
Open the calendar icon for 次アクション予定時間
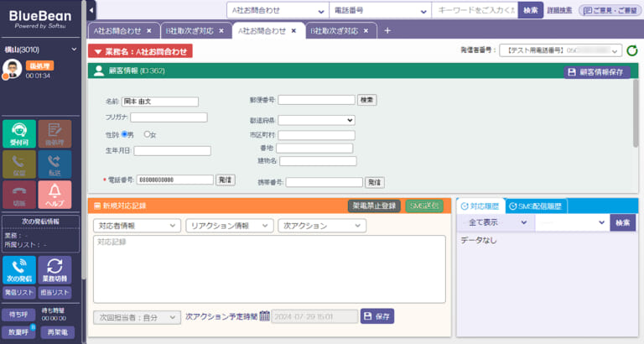click(x=264, y=316)
